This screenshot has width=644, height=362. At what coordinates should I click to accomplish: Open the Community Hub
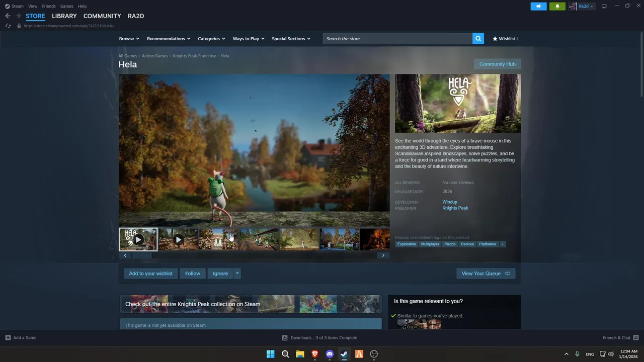(x=497, y=64)
